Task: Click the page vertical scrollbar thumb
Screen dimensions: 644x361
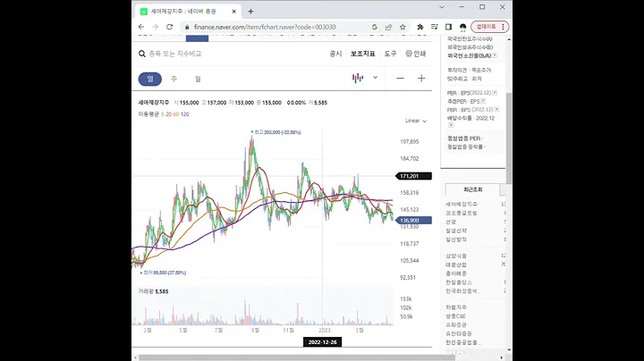Action: (509, 138)
